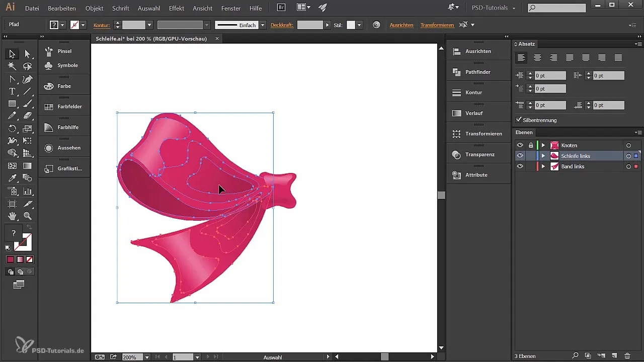This screenshot has width=644, height=362.
Task: Select the Eraser tool
Action: pyautogui.click(x=28, y=116)
